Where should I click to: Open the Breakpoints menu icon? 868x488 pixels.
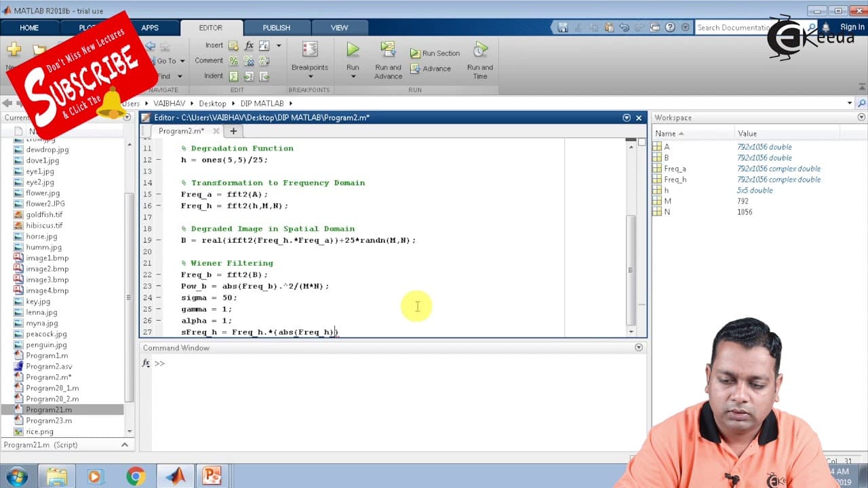pyautogui.click(x=310, y=49)
